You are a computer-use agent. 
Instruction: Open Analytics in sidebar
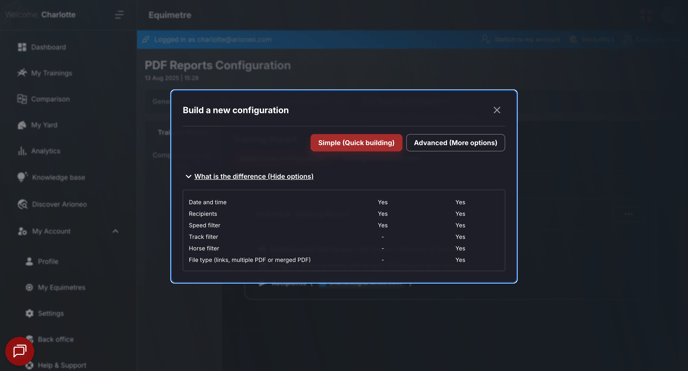(46, 151)
